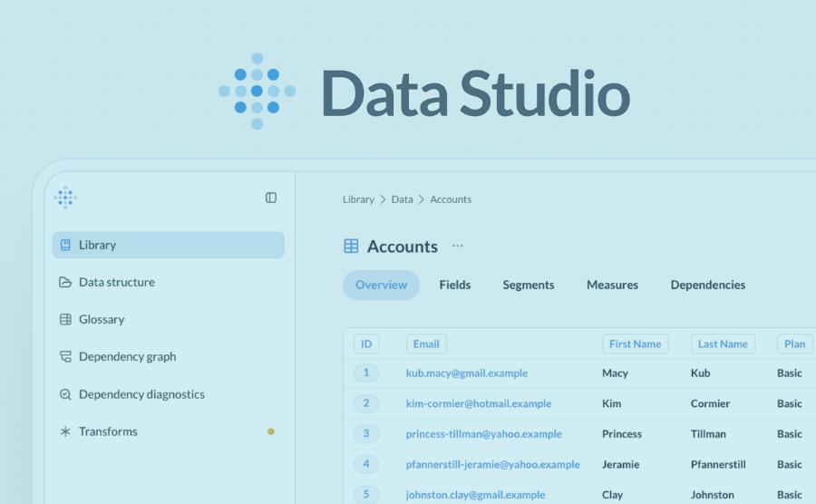
Task: Click Accounts in the breadcrumb
Action: 451,199
